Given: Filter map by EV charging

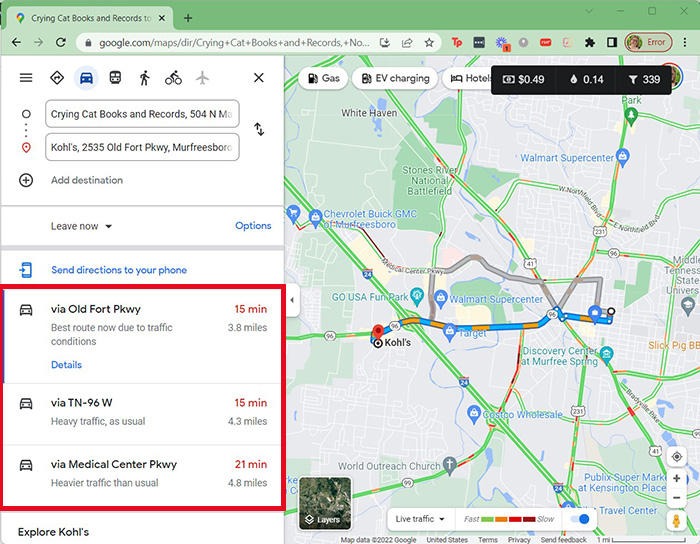Looking at the screenshot, I should pos(395,79).
